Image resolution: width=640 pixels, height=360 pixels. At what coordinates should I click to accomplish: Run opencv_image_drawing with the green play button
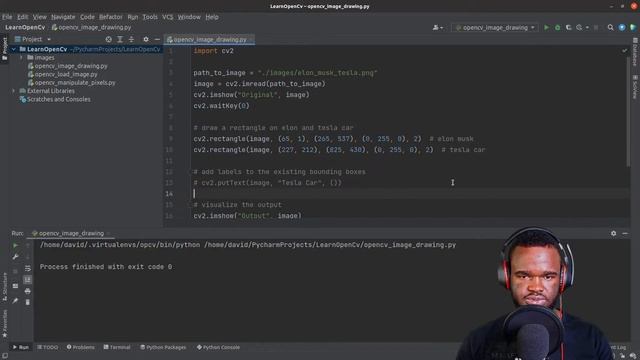547,27
